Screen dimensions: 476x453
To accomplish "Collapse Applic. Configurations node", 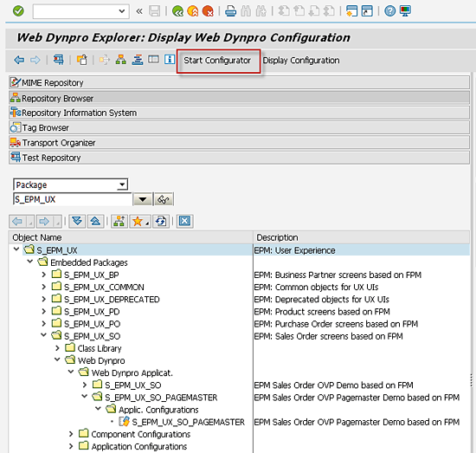I will [99, 409].
